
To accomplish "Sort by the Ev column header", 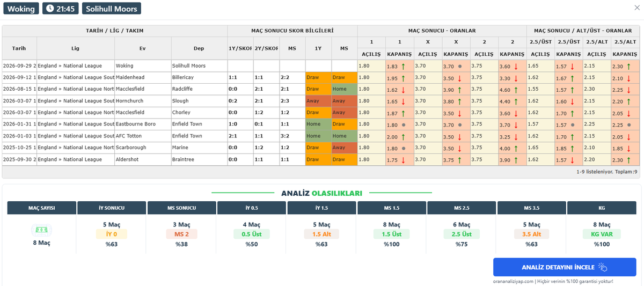I will (x=143, y=48).
